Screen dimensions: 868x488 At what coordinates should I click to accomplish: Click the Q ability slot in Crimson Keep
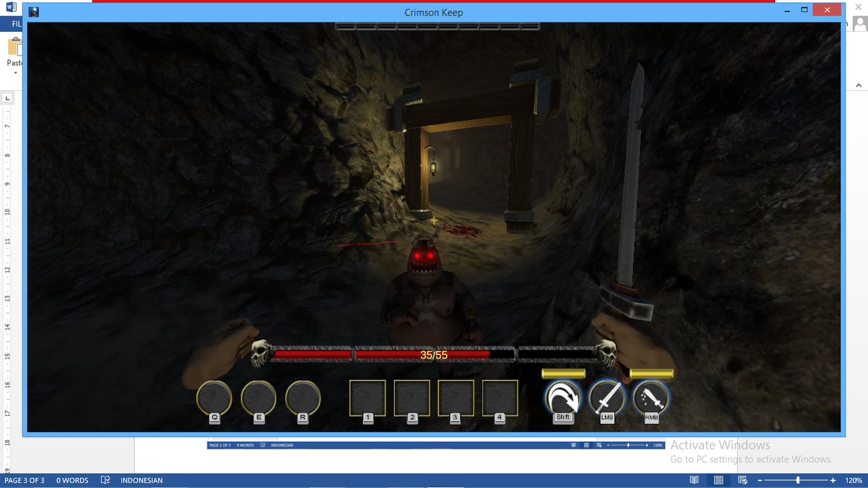pyautogui.click(x=214, y=398)
